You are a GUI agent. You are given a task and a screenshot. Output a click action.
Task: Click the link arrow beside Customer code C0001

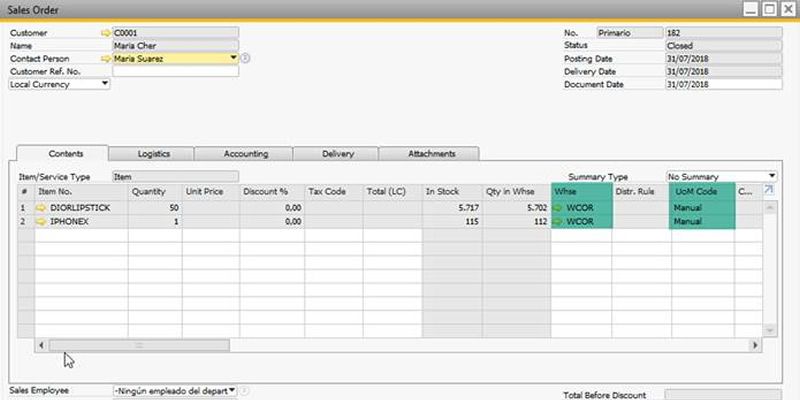[x=106, y=33]
